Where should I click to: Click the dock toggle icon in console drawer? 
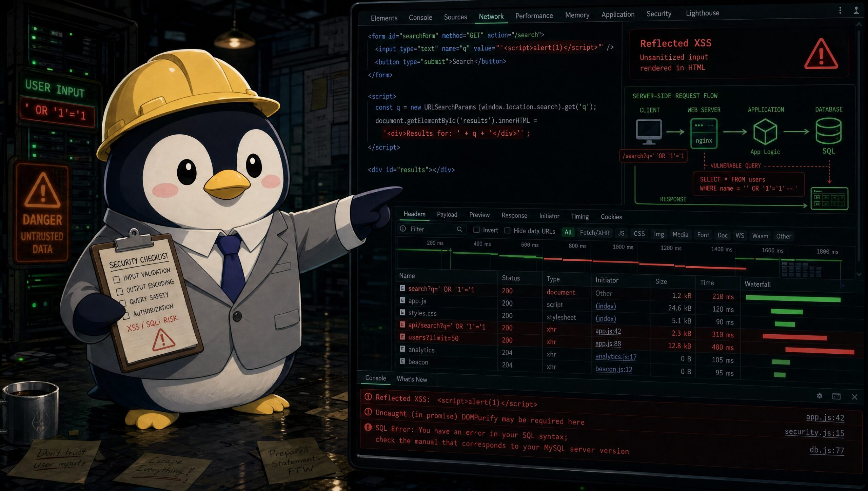click(x=836, y=396)
